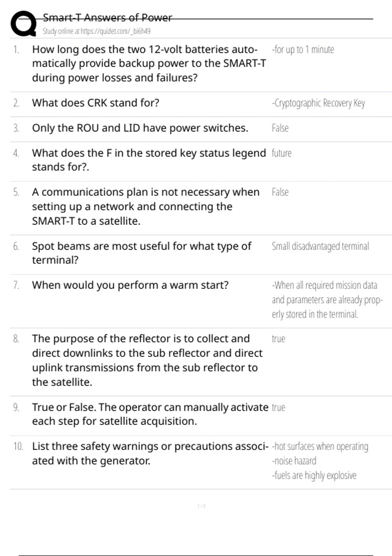This screenshot has height=556, width=392.
Task: Select the ROU and LID power switches statement
Action: coord(140,128)
